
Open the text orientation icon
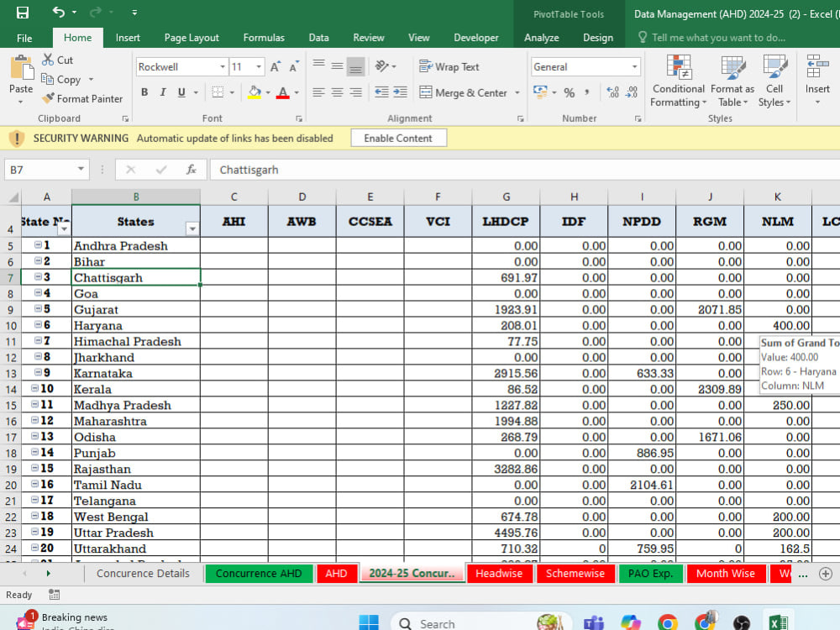[x=382, y=66]
